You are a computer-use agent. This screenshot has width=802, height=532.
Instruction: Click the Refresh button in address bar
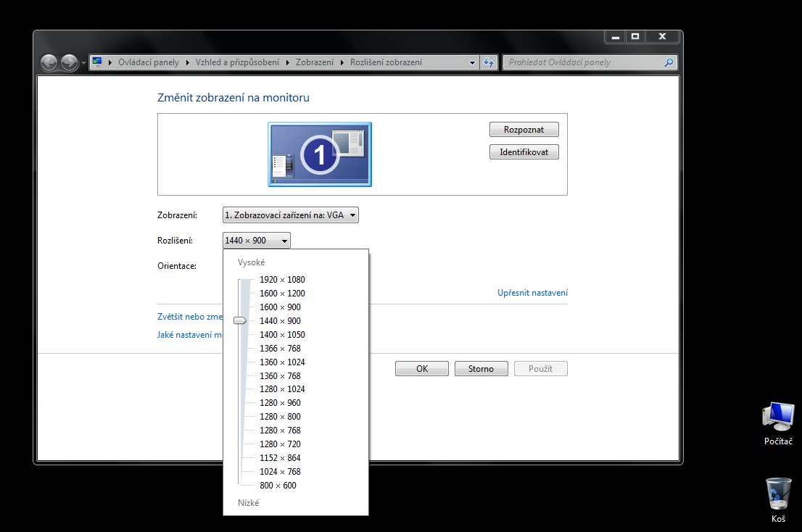tap(489, 62)
